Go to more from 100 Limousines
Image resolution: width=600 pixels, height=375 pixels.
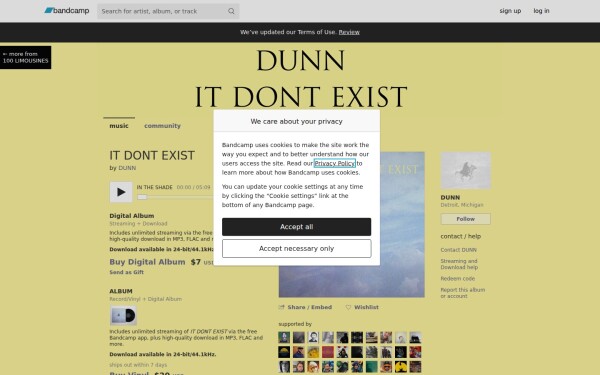point(25,57)
